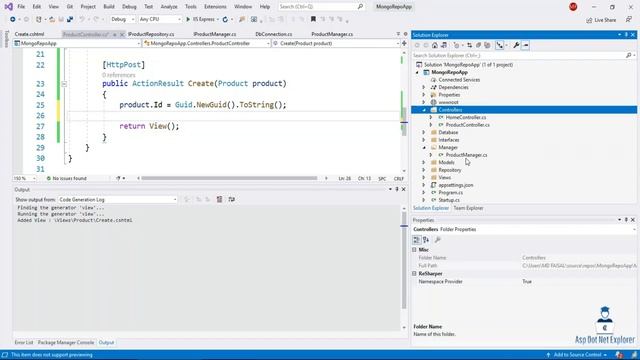Click the Preview Selected Items icon in Solution Explorer
640x360 pixels.
click(526, 45)
